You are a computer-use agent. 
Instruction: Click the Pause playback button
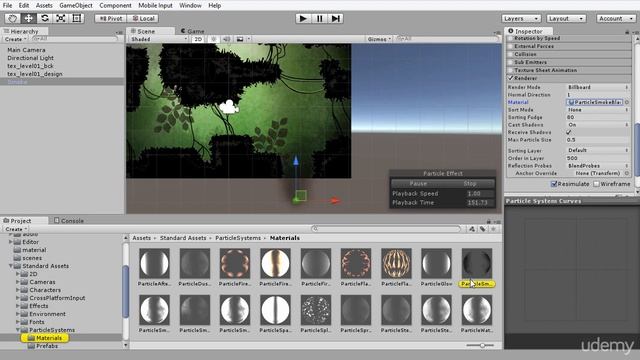(x=320, y=18)
